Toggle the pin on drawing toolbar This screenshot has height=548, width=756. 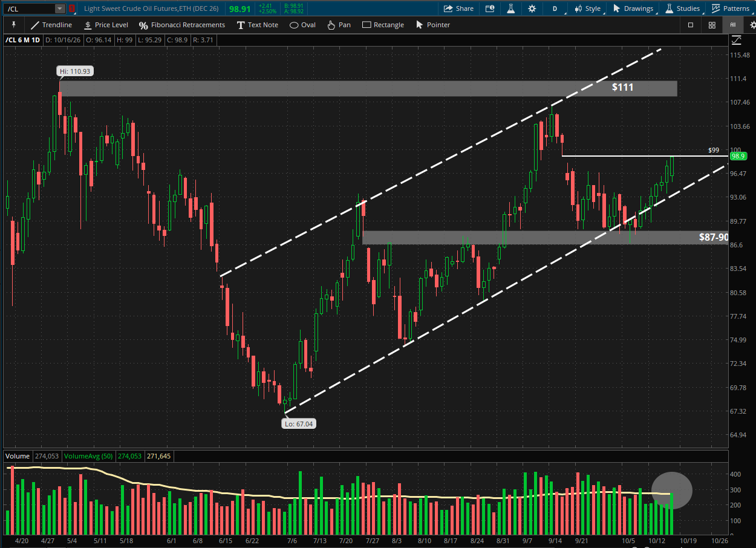click(13, 25)
